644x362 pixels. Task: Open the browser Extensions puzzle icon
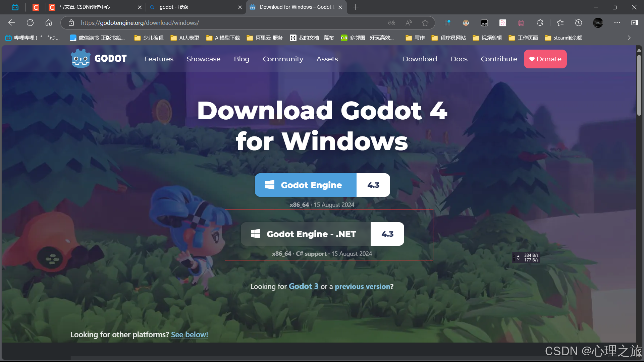tap(540, 22)
